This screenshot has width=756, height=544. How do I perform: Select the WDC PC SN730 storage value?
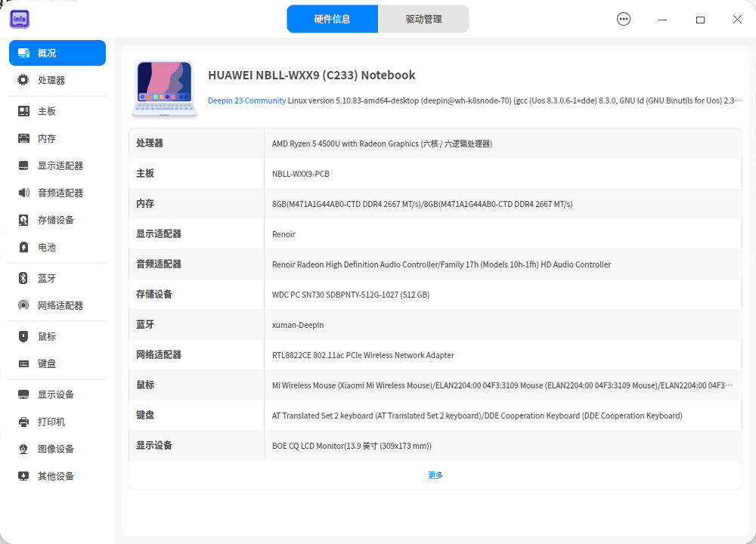point(351,295)
